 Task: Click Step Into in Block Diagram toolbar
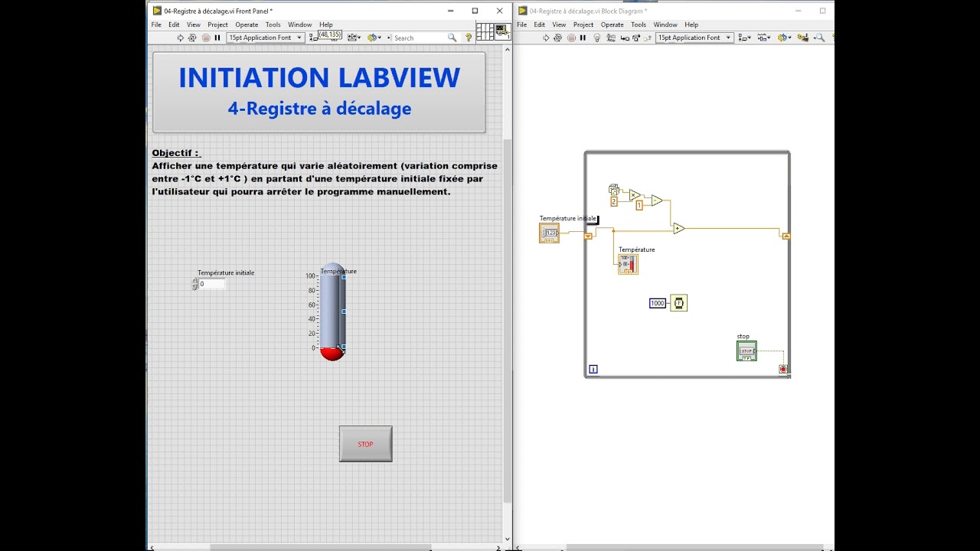pyautogui.click(x=624, y=37)
